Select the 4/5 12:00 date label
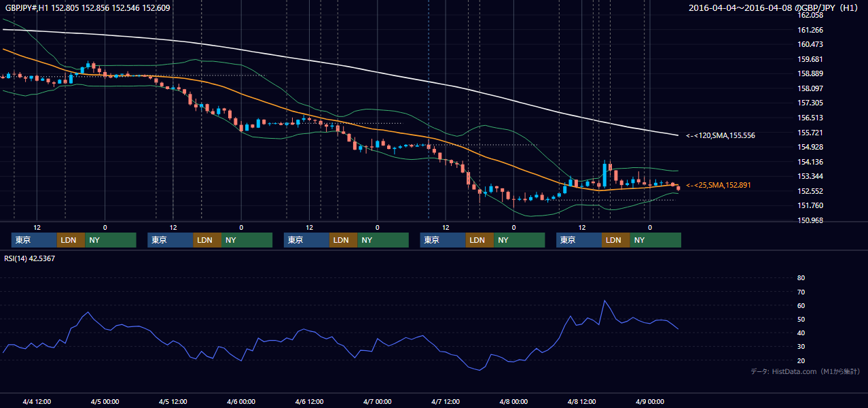 [173, 401]
